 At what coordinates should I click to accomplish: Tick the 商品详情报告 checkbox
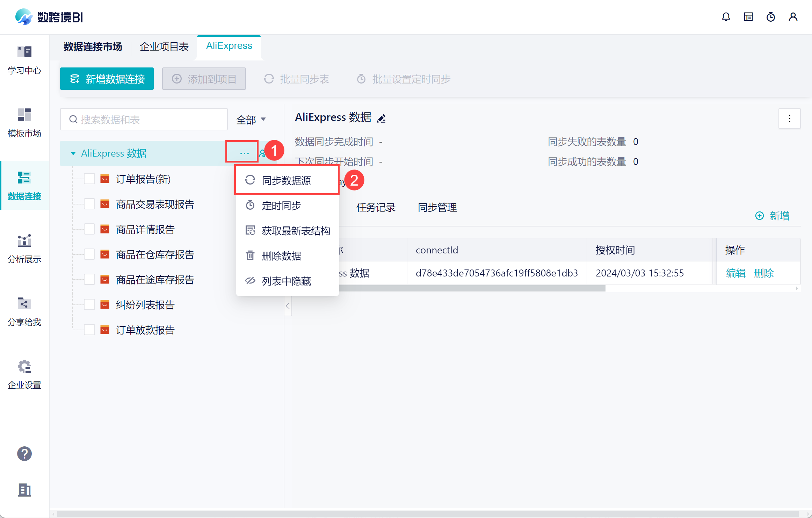[x=89, y=229]
